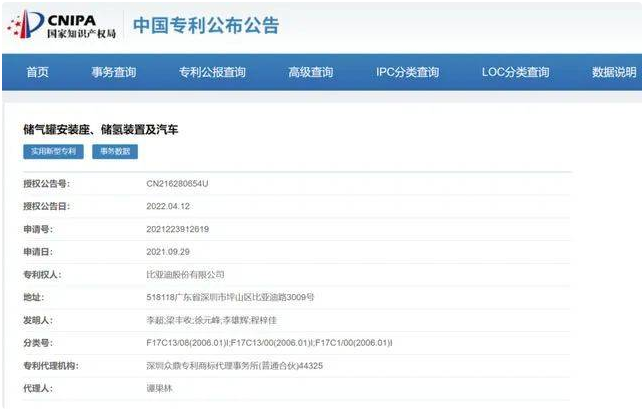Select the date 2022.04.12
Screen dimensions: 644x411
(x=168, y=206)
